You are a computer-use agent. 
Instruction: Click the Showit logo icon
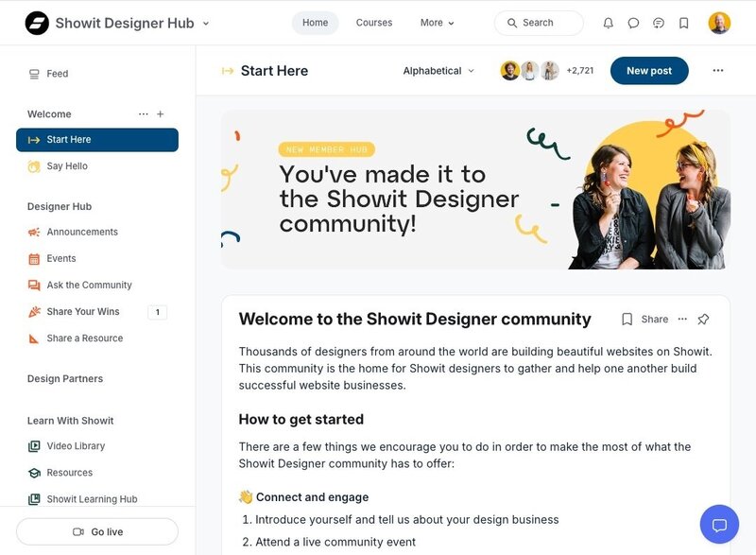pos(37,23)
